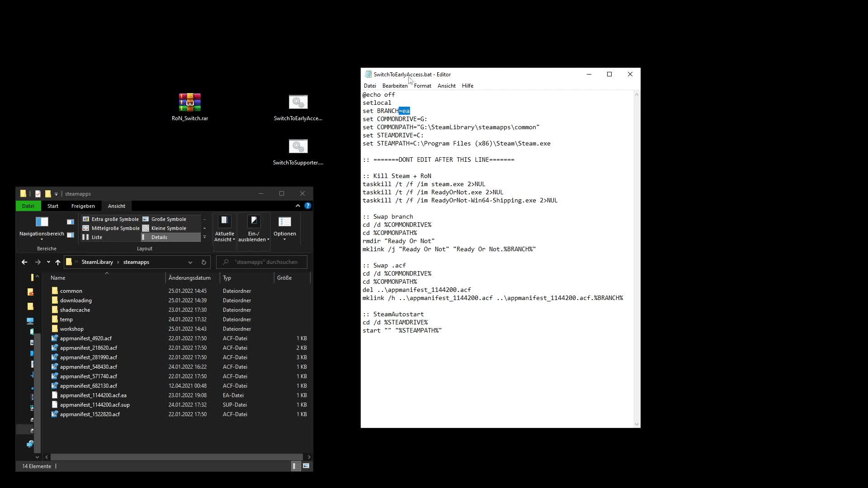The width and height of the screenshot is (868, 488).
Task: Select the SwitchToEarlyAccess batch file on desktop
Action: tap(298, 108)
